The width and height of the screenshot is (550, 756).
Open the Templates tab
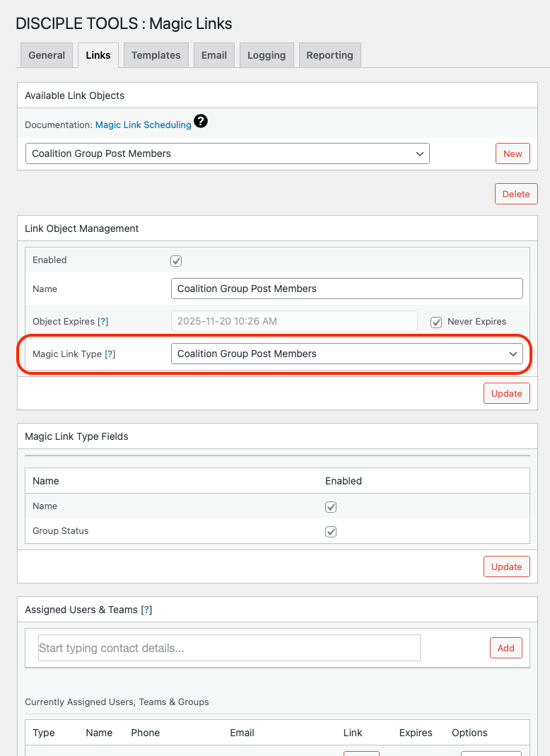156,55
